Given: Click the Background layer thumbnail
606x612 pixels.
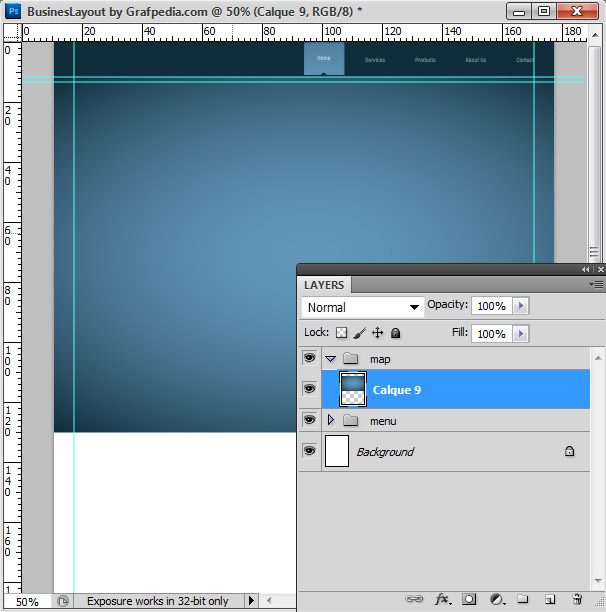Looking at the screenshot, I should coord(337,451).
